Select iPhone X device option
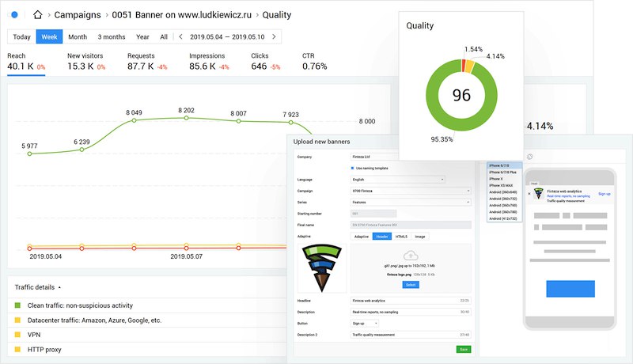This screenshot has width=633, height=364. coord(504,179)
